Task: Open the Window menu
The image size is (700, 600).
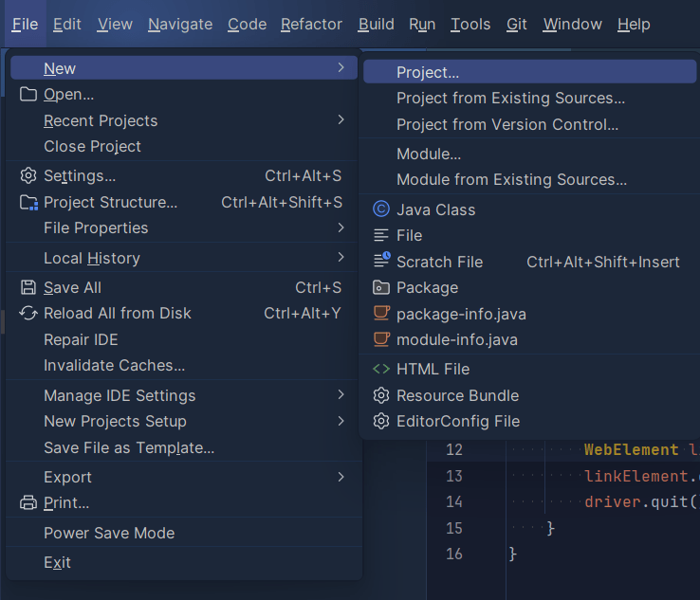Action: [x=572, y=24]
